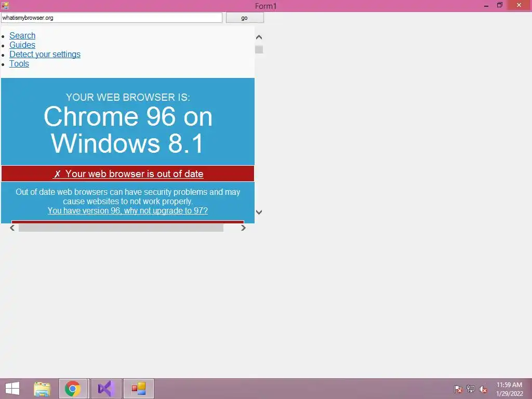Click the Form1 window icon in title bar
This screenshot has width=532, height=399.
(5, 6)
